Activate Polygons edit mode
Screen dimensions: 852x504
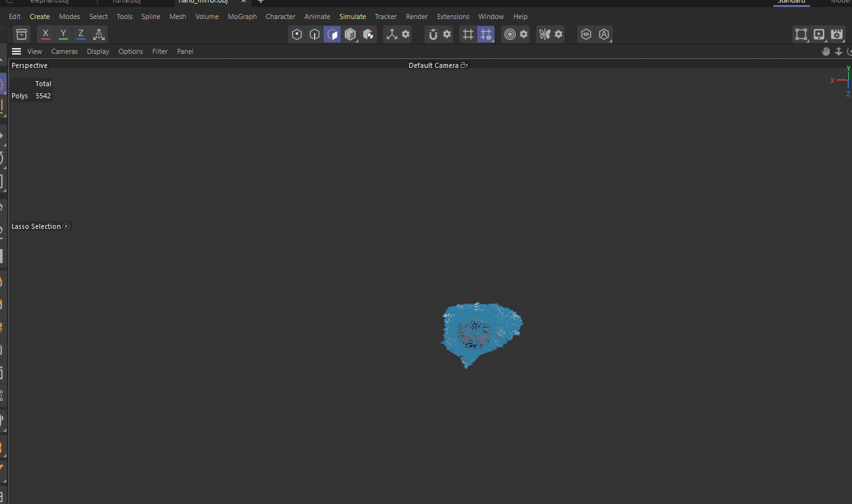(x=332, y=34)
